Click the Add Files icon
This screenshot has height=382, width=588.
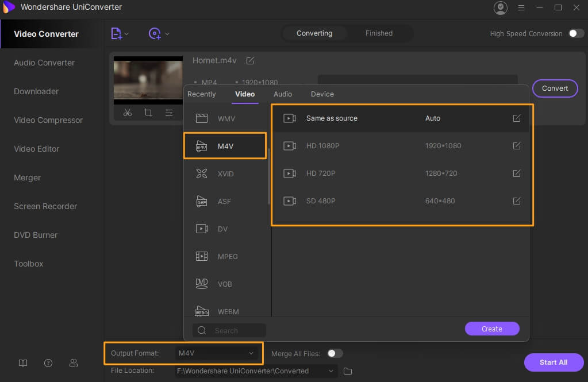click(116, 33)
